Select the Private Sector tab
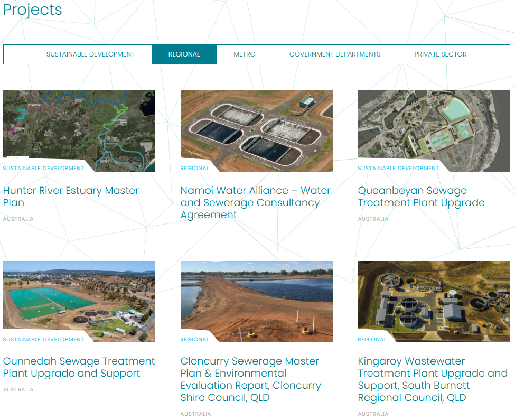515x420 pixels. point(440,54)
